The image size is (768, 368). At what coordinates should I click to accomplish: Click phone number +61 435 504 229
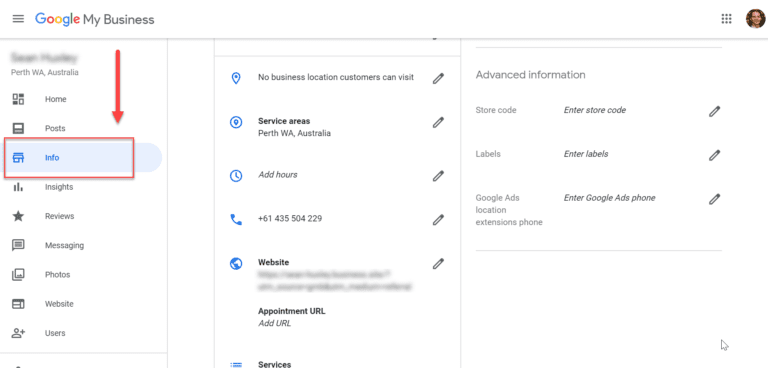[x=290, y=219]
